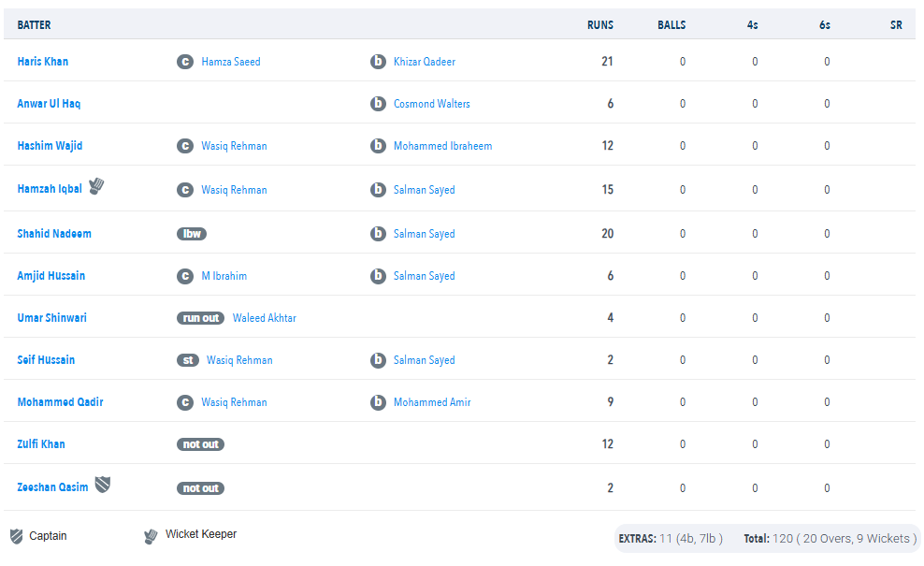Click the caught icon in Hashim Wajid's row
This screenshot has height=566, width=924.
pos(185,146)
